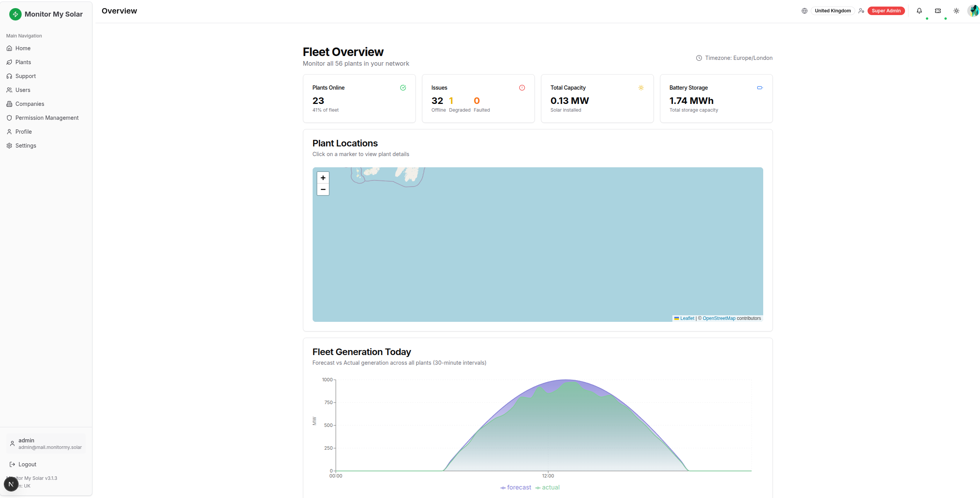Click the timezone clock icon

click(699, 58)
